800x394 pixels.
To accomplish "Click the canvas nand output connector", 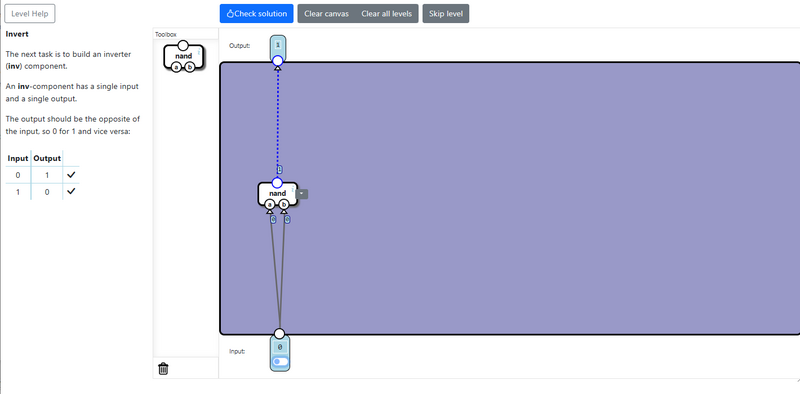I will point(277,183).
